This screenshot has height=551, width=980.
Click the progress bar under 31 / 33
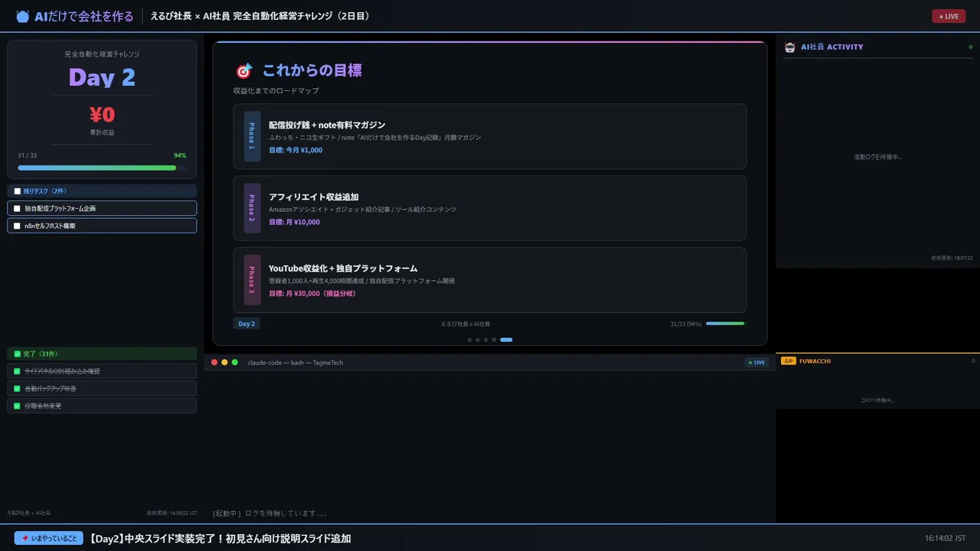point(102,168)
